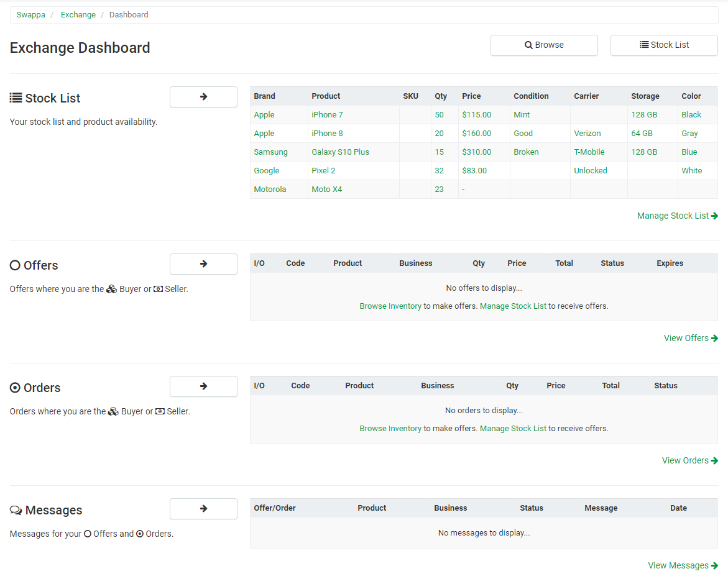The image size is (728, 584).
Task: Click Manage Stock List link in Orders panel
Action: pos(513,429)
